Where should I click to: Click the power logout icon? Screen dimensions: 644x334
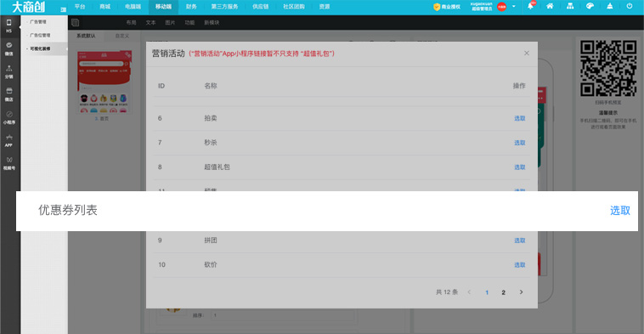(x=630, y=6)
